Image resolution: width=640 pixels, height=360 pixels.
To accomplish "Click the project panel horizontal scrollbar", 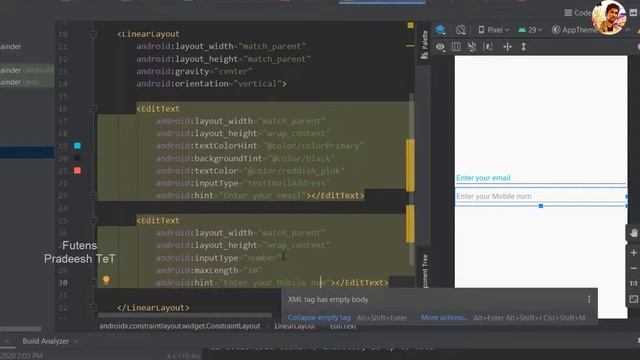I will 20,329.
